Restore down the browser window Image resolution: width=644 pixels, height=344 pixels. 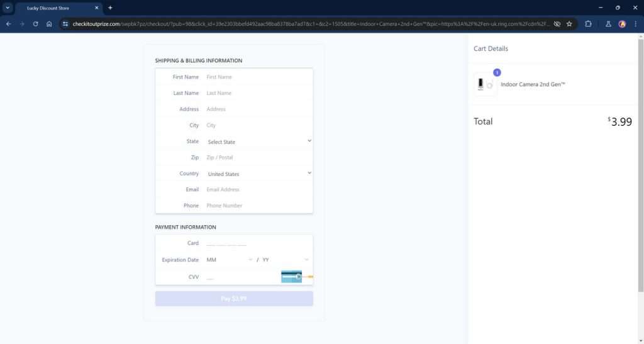click(x=618, y=8)
